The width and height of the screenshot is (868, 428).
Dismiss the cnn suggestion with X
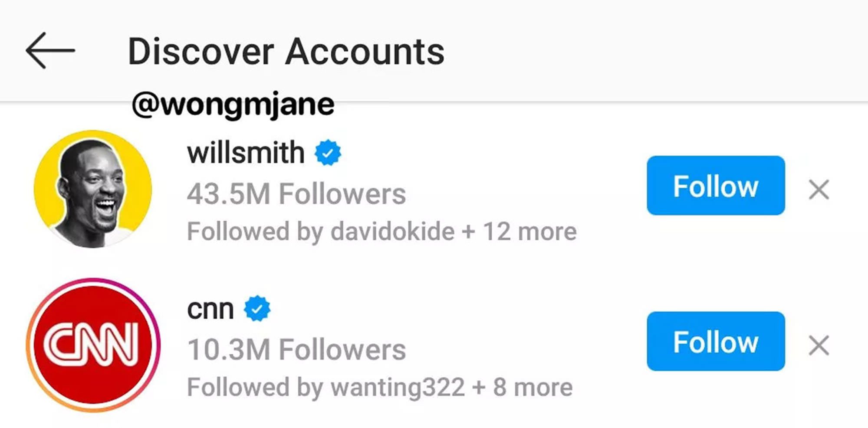(x=819, y=346)
